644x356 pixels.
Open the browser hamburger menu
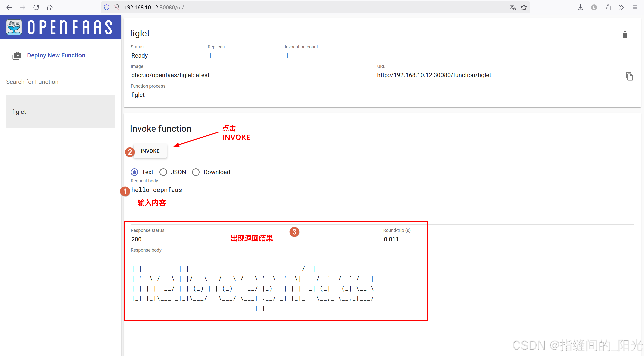[635, 7]
